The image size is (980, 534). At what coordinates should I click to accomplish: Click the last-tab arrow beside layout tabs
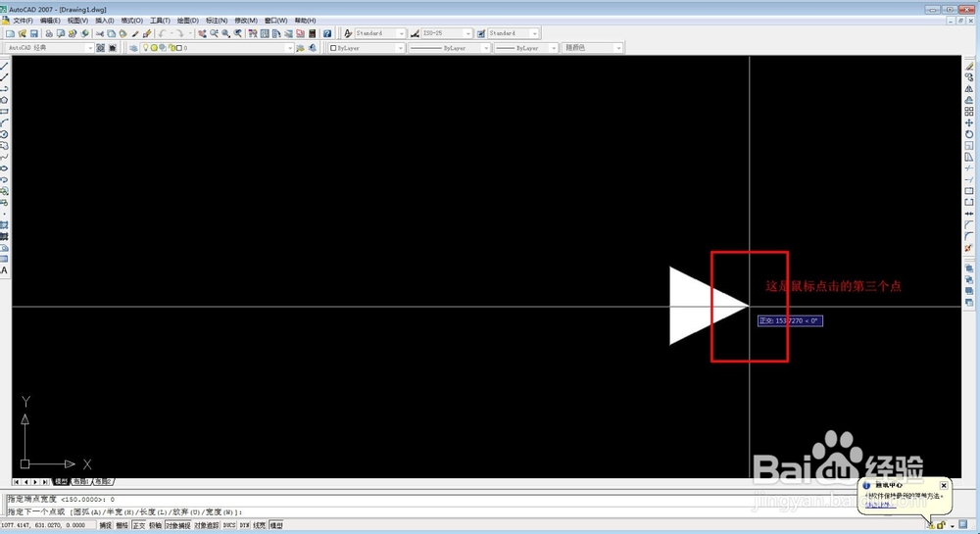pyautogui.click(x=45, y=481)
